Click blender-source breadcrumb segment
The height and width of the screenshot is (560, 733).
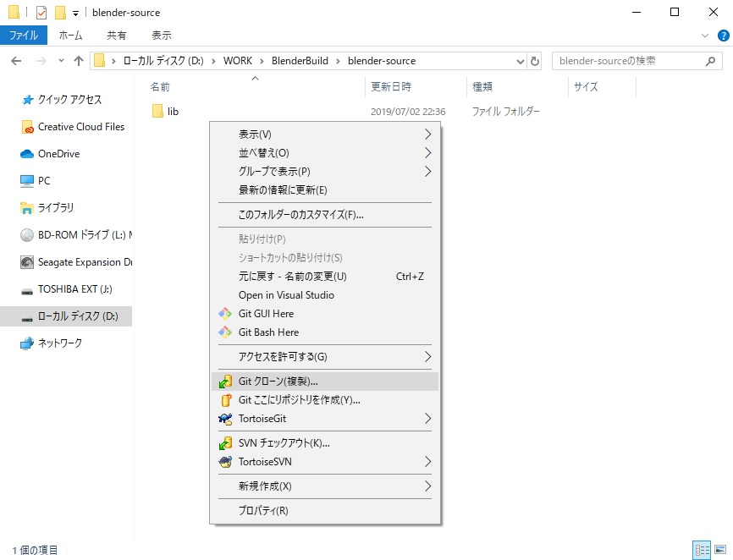coord(382,61)
